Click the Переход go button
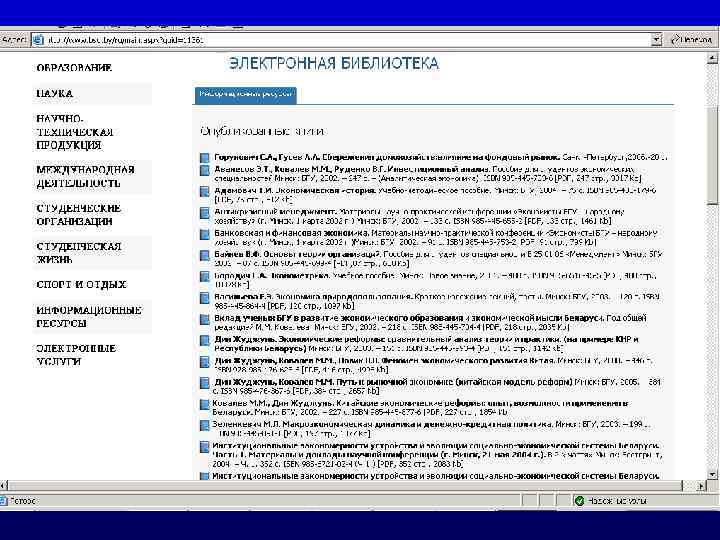This screenshot has height=540, width=720. point(691,40)
